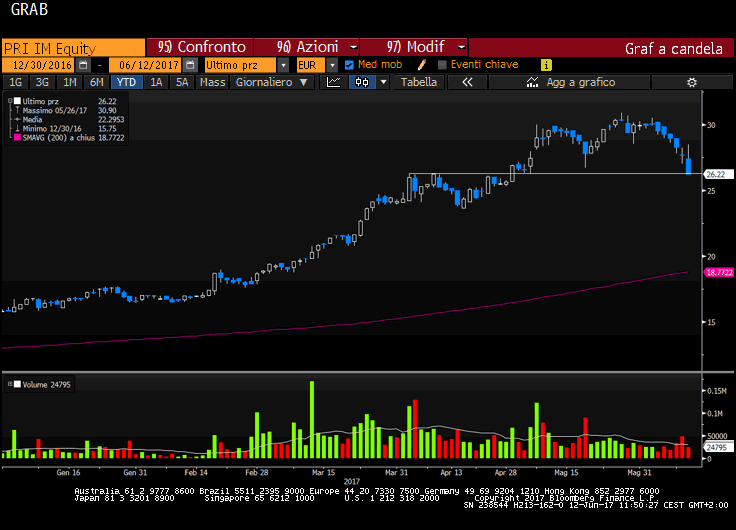Open the Ultimo prz dropdown

[281, 64]
